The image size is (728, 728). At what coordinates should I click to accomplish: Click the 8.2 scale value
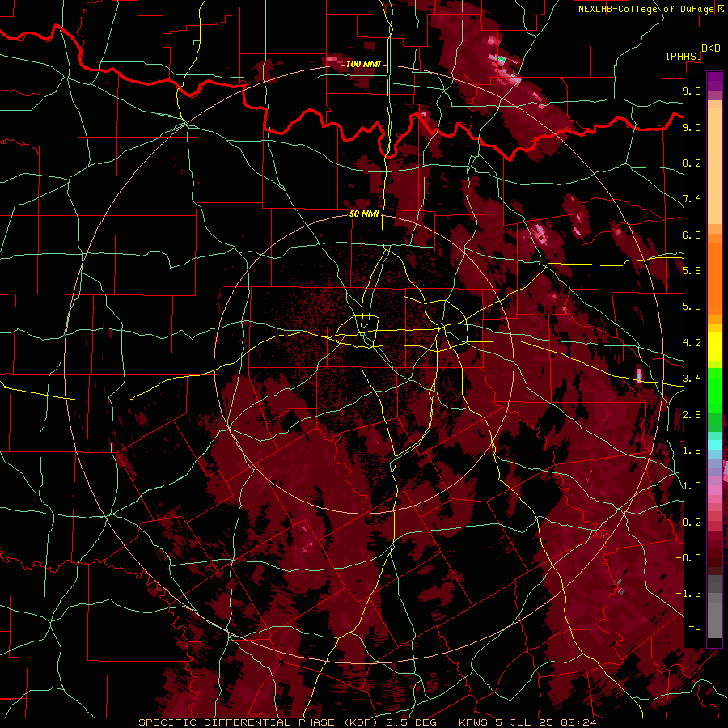[x=692, y=163]
